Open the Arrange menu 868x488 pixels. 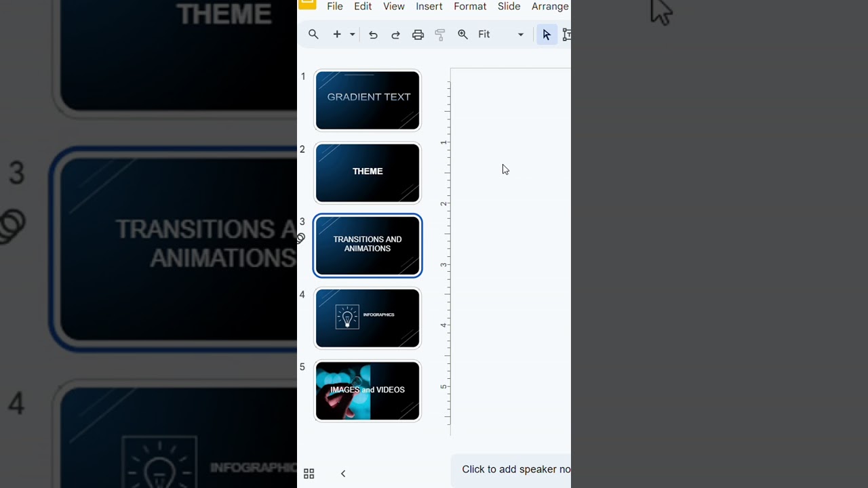click(550, 6)
